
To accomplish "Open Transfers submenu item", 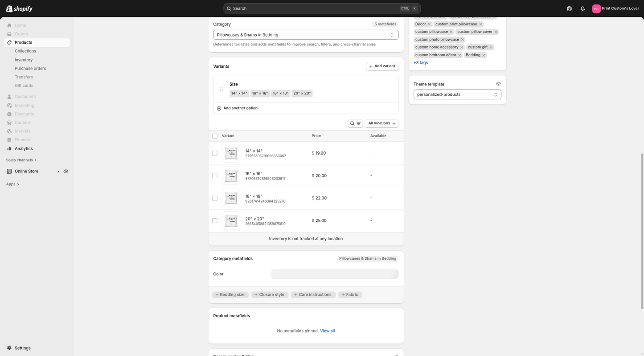I will coord(24,77).
